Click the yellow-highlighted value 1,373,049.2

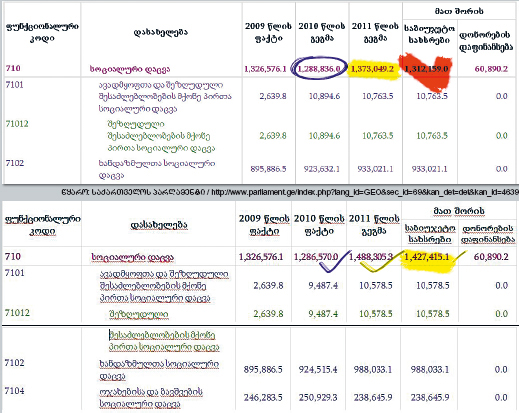coord(372,69)
